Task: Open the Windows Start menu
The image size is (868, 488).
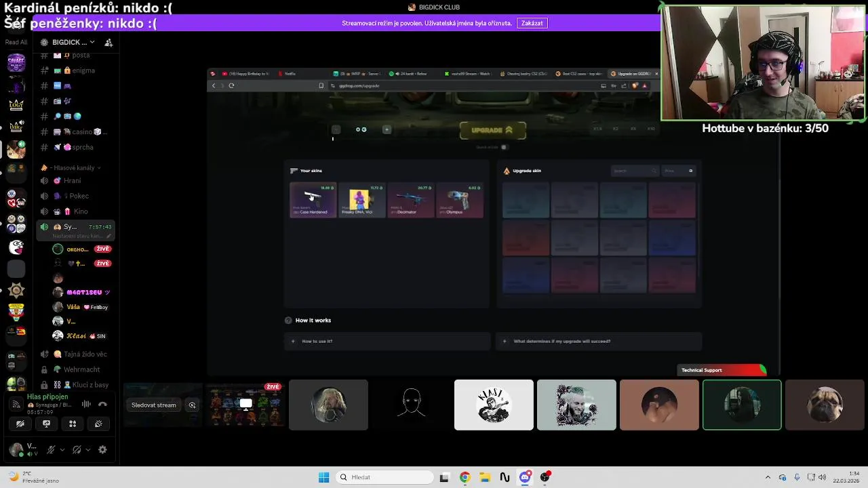Action: click(x=323, y=477)
